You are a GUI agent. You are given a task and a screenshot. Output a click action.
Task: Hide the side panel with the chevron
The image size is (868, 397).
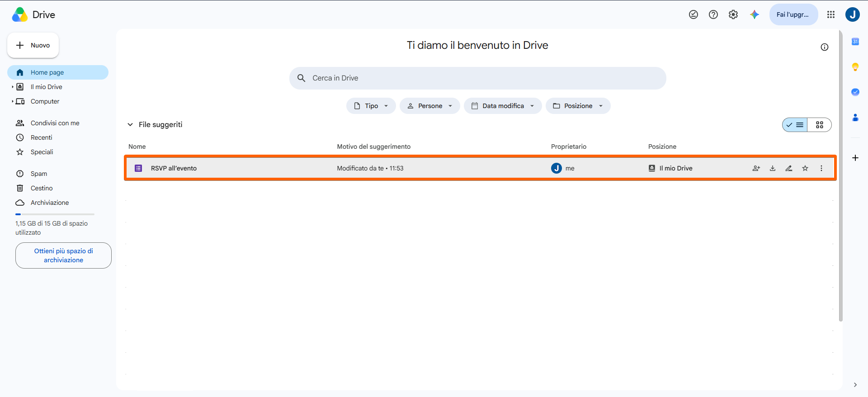[x=855, y=385]
